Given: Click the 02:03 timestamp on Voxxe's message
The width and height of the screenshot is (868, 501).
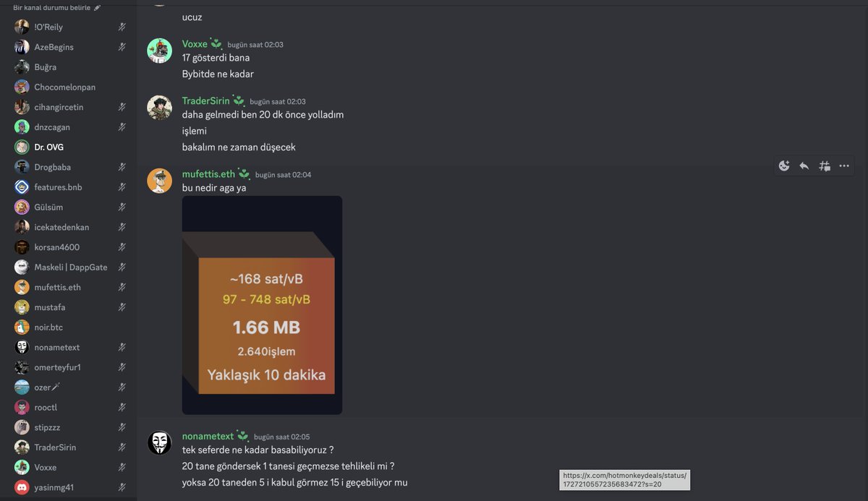Looking at the screenshot, I should [x=255, y=45].
